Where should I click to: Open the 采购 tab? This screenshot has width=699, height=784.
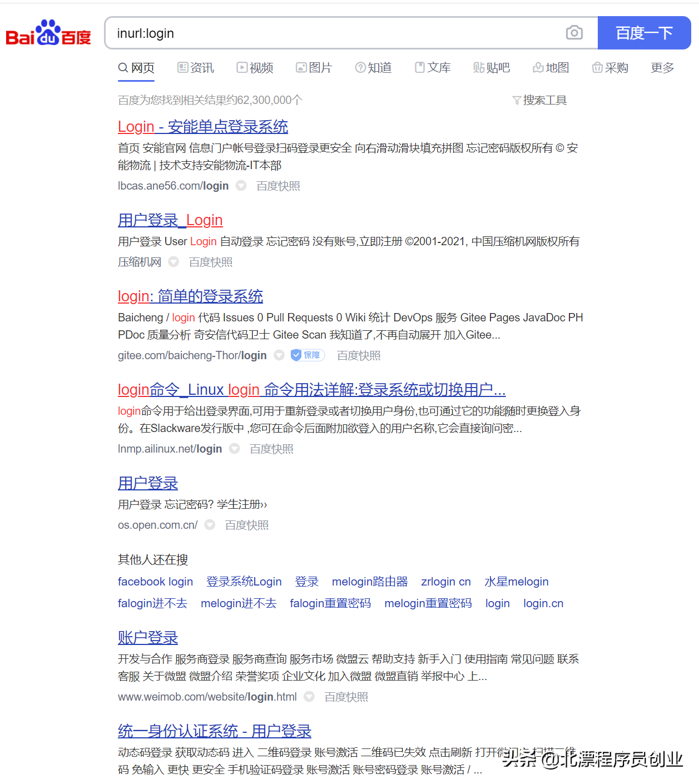(x=610, y=68)
